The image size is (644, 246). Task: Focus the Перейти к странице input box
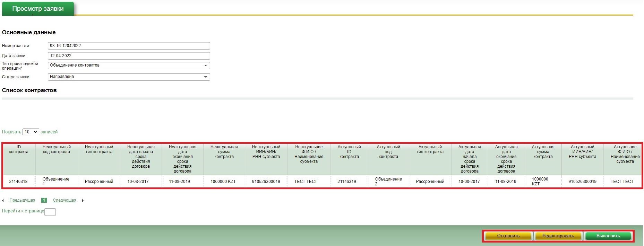click(x=50, y=212)
